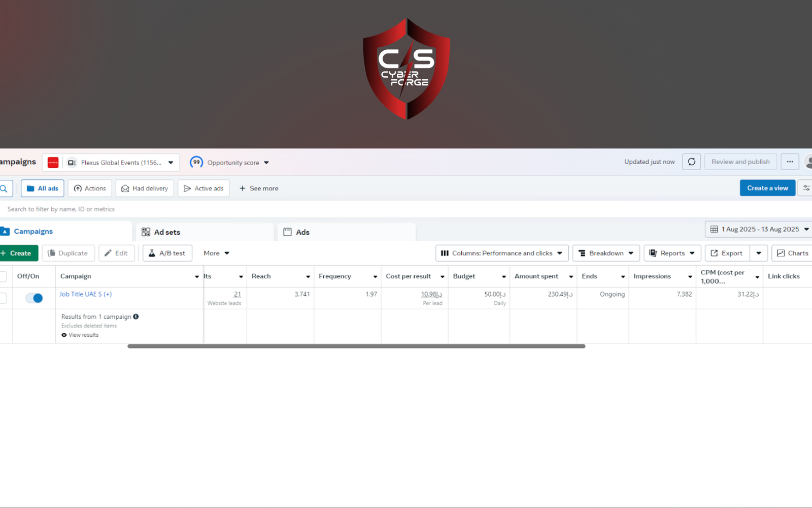Start an A/B test
Screen dimensions: 812x508
[x=167, y=253]
